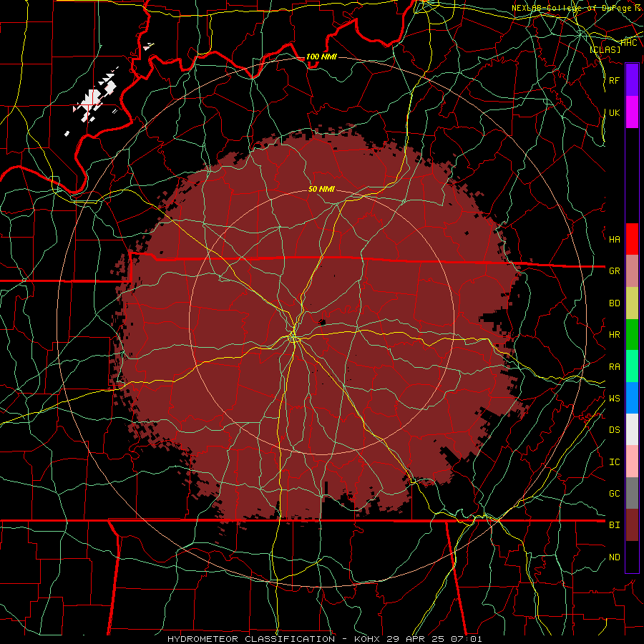Viewport: 644px width, 644px height.
Task: Click the olive-yellow BD legend swatch
Action: point(632,303)
